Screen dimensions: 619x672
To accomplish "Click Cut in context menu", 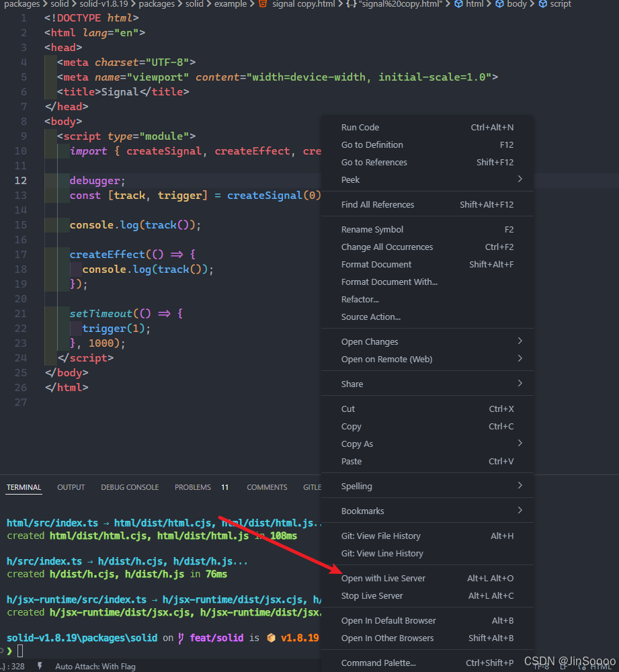I will tap(427, 409).
